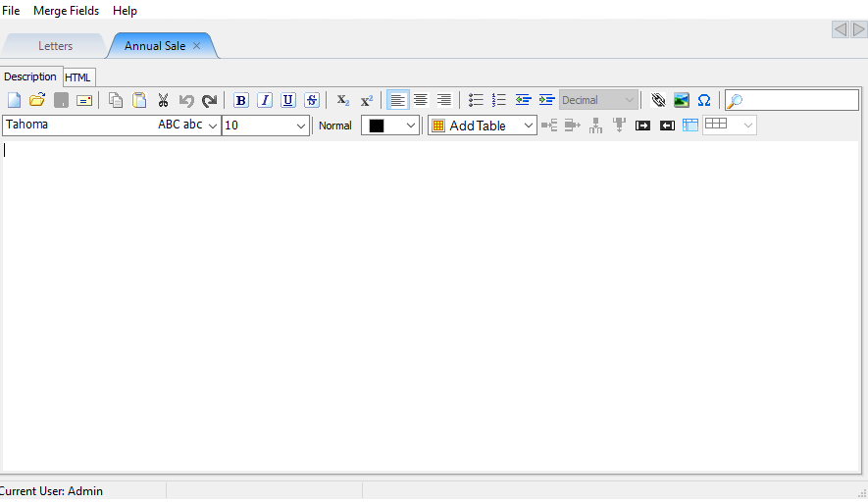Toggle italic formatting
This screenshot has width=868, height=504.
(x=265, y=100)
